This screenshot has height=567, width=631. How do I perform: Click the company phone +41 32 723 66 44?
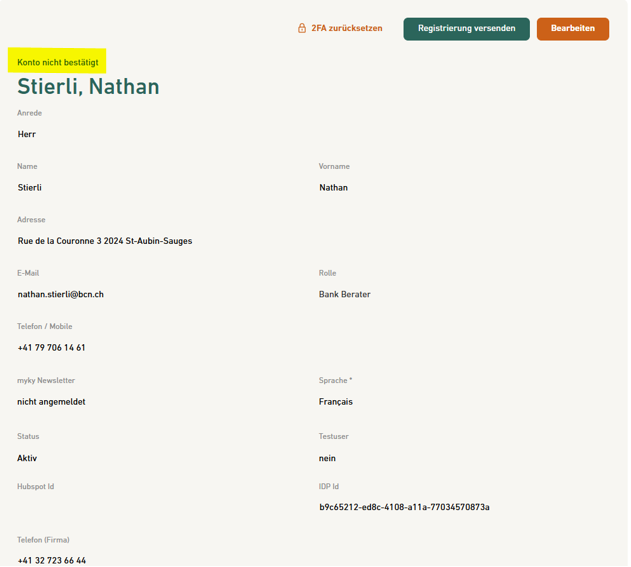tap(52, 560)
